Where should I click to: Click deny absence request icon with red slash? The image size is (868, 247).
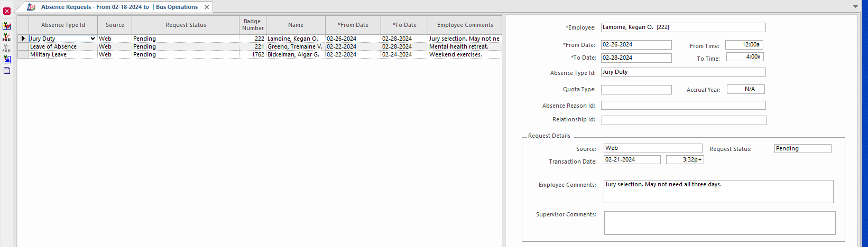pos(7,37)
